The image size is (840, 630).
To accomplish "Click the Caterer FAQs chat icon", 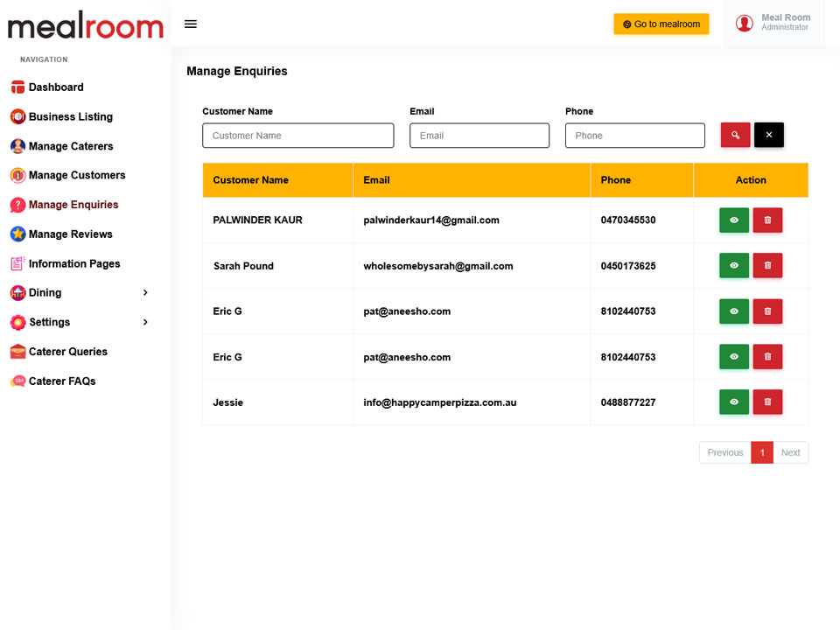I will tap(17, 381).
